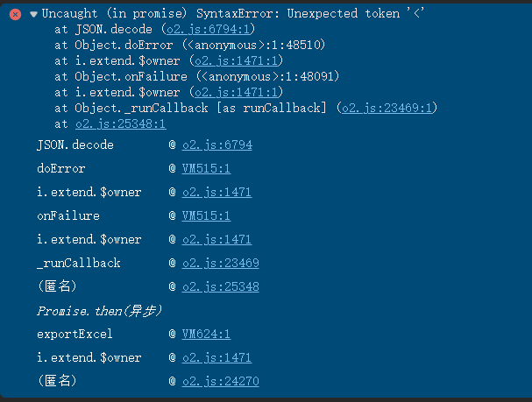The height and width of the screenshot is (402, 532).
Task: Open VM515:1 link beside doError
Action: pos(206,168)
